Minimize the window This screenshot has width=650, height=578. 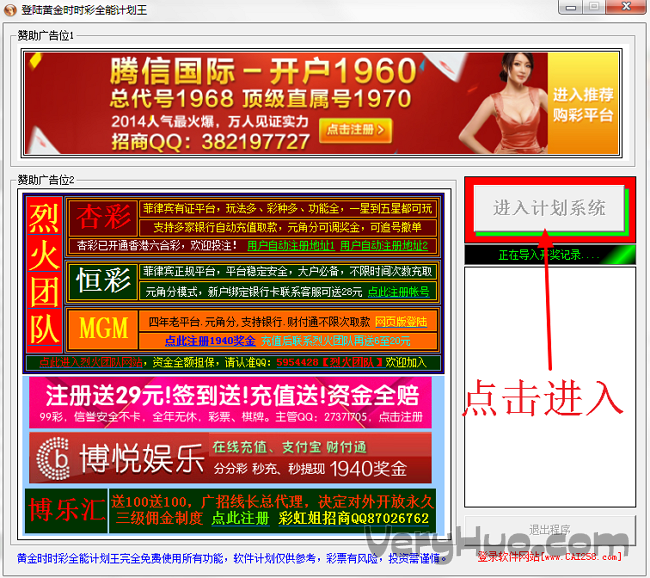[x=571, y=7]
